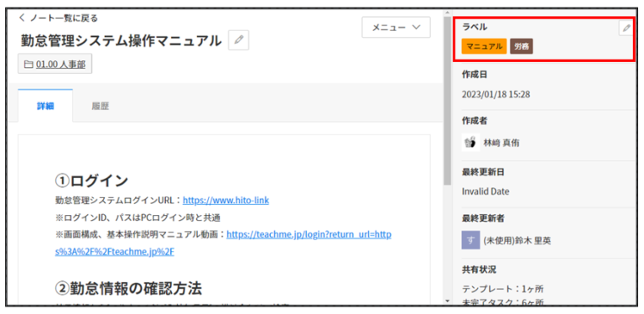Click the scrollbar down arrow
The height and width of the screenshot is (314, 644).
[x=447, y=301]
